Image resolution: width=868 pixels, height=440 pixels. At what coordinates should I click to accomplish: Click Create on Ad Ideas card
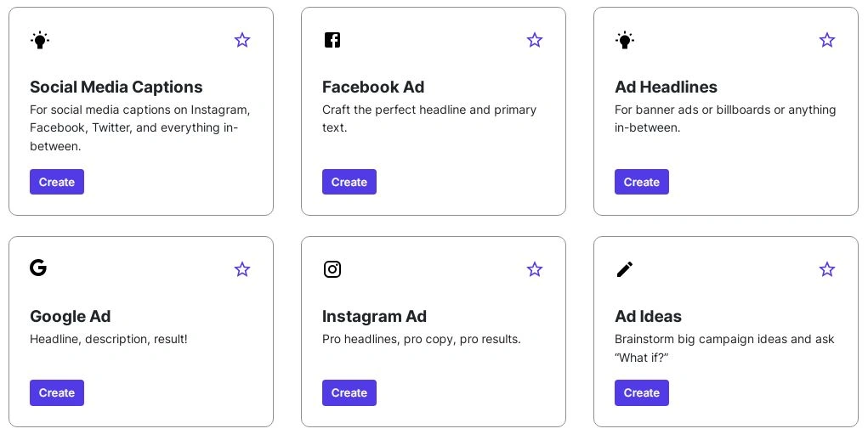tap(642, 393)
